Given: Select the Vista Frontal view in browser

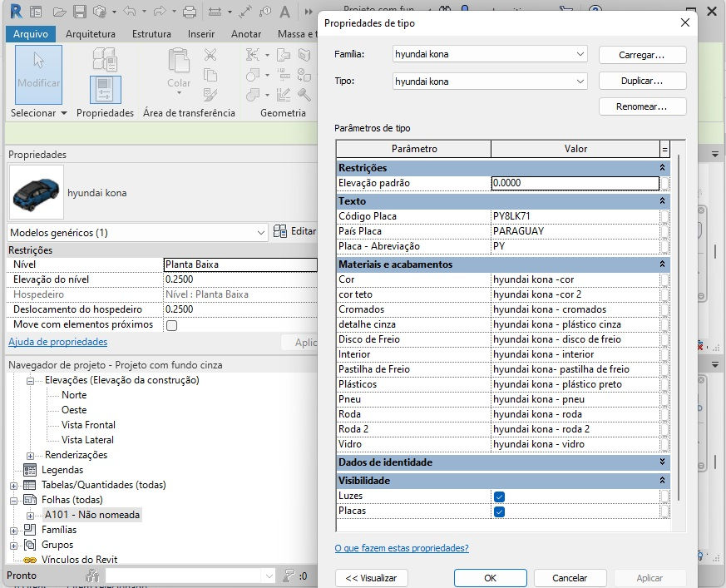Looking at the screenshot, I should pos(88,425).
